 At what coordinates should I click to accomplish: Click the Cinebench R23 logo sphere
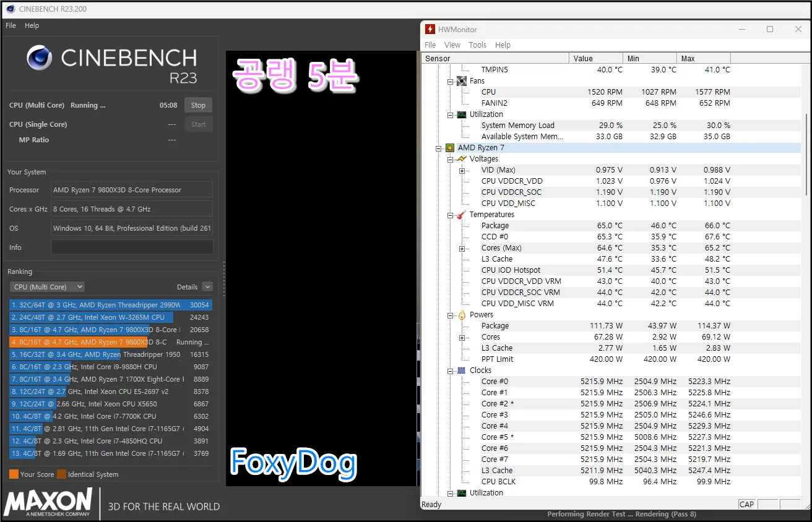(x=39, y=58)
